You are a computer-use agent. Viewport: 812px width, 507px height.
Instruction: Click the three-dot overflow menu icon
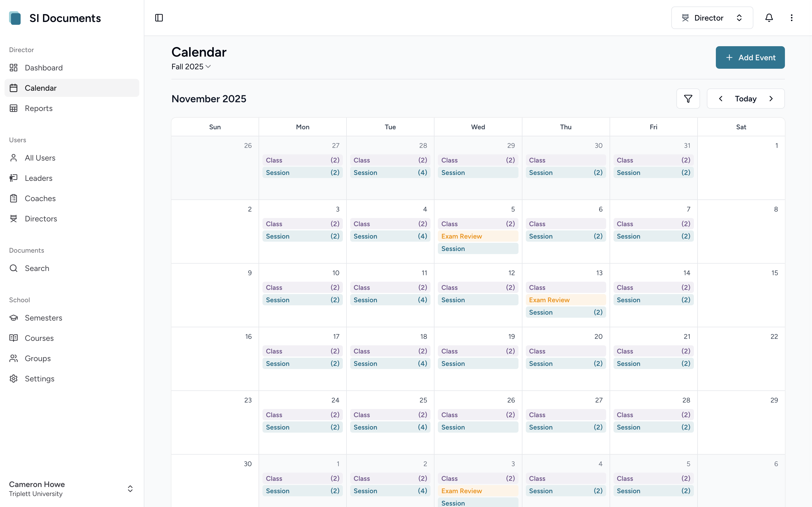(x=791, y=17)
